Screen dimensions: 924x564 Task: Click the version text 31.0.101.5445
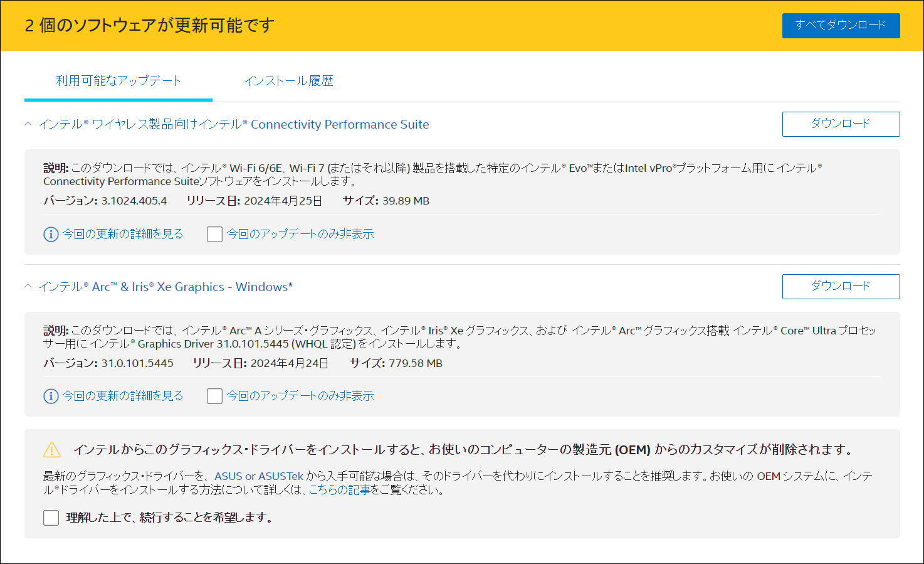coord(137,363)
